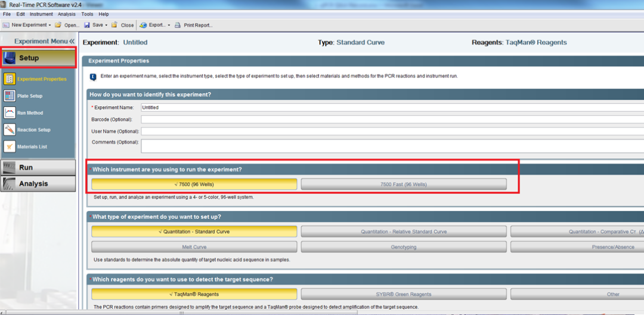Screen dimensions: 644x315
Task: Select the 7500 (96 Wells) instrument
Action: (x=194, y=184)
